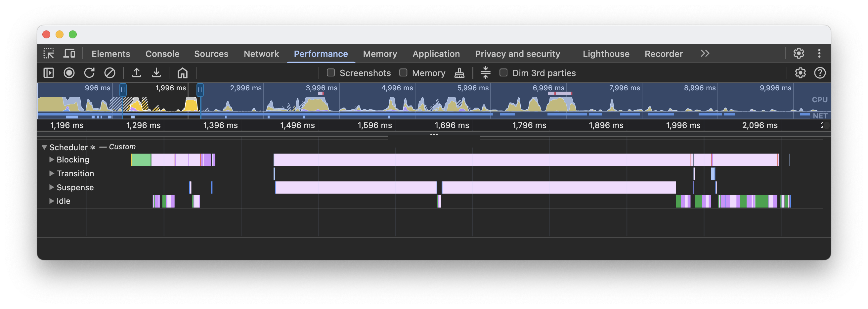The image size is (868, 309).
Task: Click the inspect element picker icon
Action: coord(49,54)
